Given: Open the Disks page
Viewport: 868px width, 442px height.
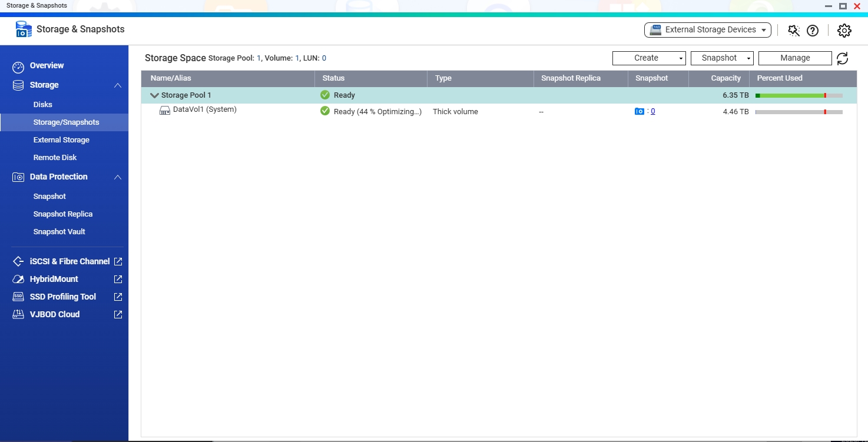Looking at the screenshot, I should 42,105.
